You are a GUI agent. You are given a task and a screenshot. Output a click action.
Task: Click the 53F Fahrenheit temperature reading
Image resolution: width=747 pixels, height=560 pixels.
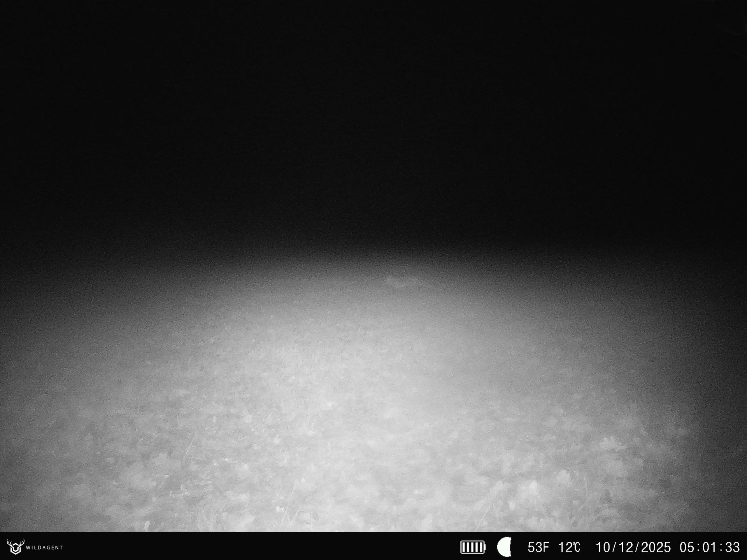click(x=538, y=547)
